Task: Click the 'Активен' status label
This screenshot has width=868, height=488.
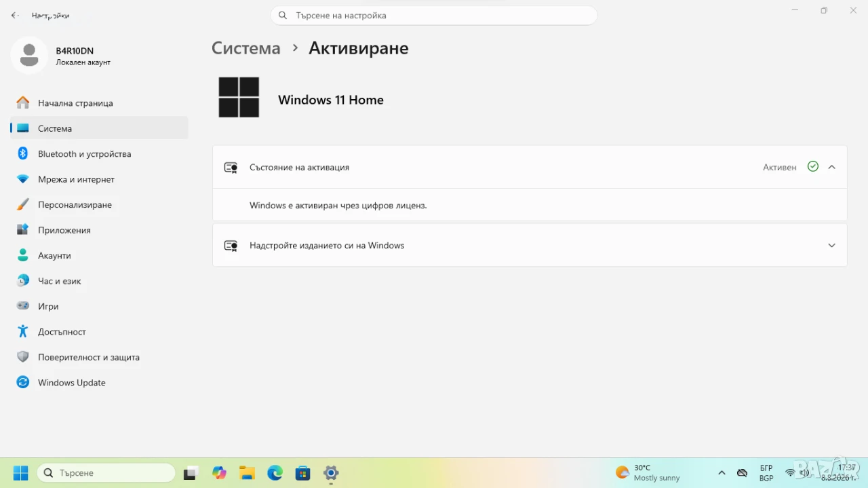Action: (x=780, y=167)
